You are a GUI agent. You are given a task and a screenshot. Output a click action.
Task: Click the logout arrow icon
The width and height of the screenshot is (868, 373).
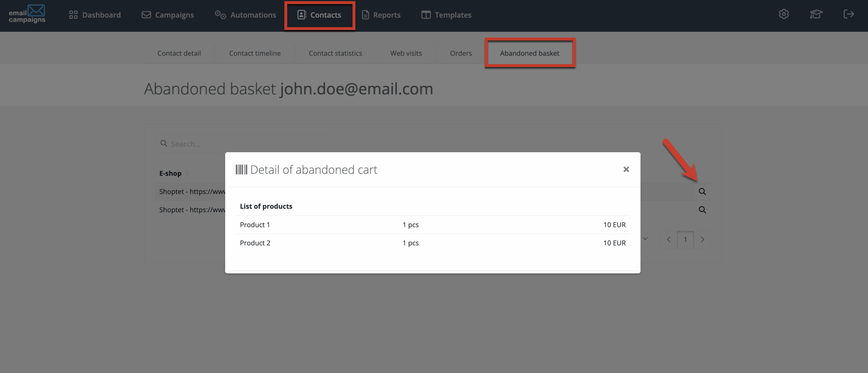[848, 14]
